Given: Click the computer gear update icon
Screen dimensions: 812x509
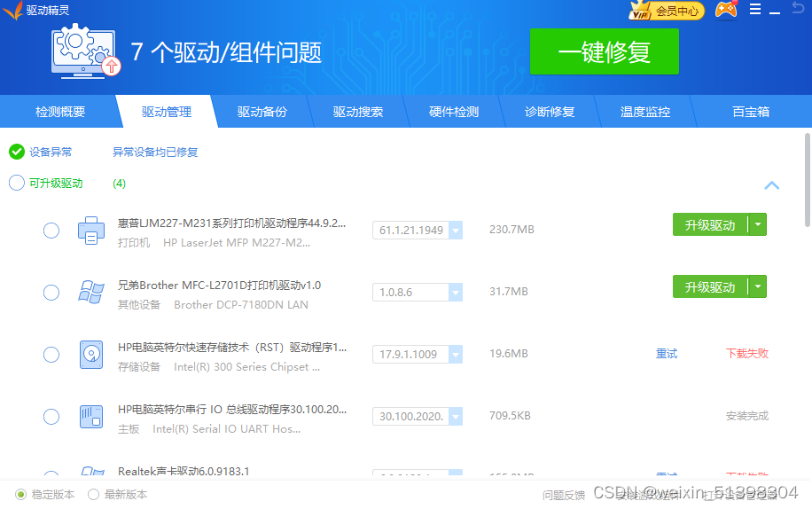Looking at the screenshot, I should click(85, 51).
